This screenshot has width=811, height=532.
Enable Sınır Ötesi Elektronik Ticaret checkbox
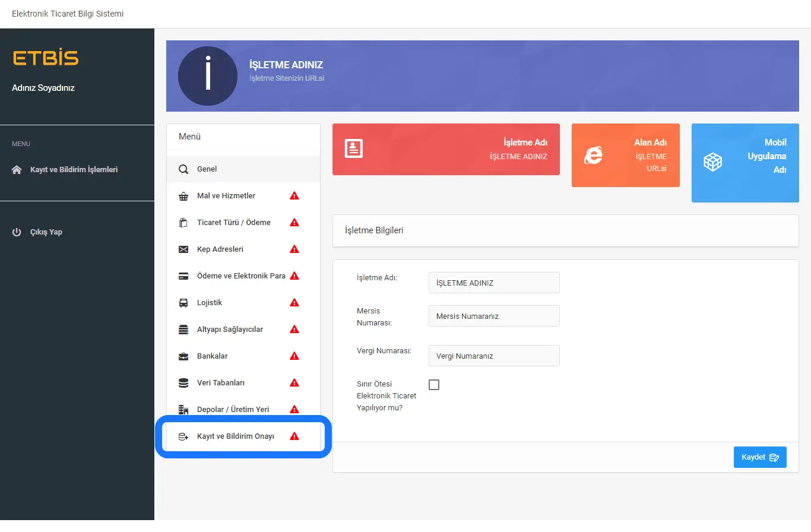pos(434,385)
